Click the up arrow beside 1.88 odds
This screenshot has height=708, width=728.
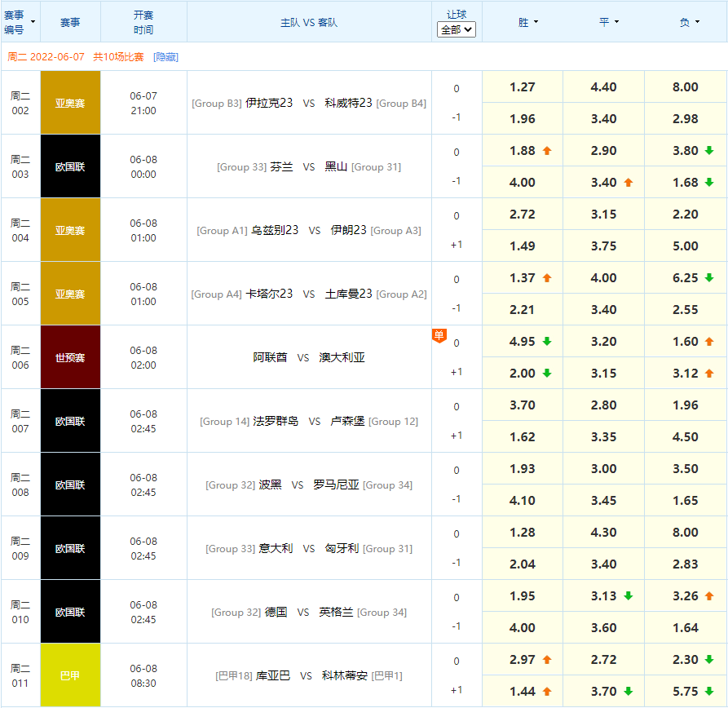click(x=547, y=151)
